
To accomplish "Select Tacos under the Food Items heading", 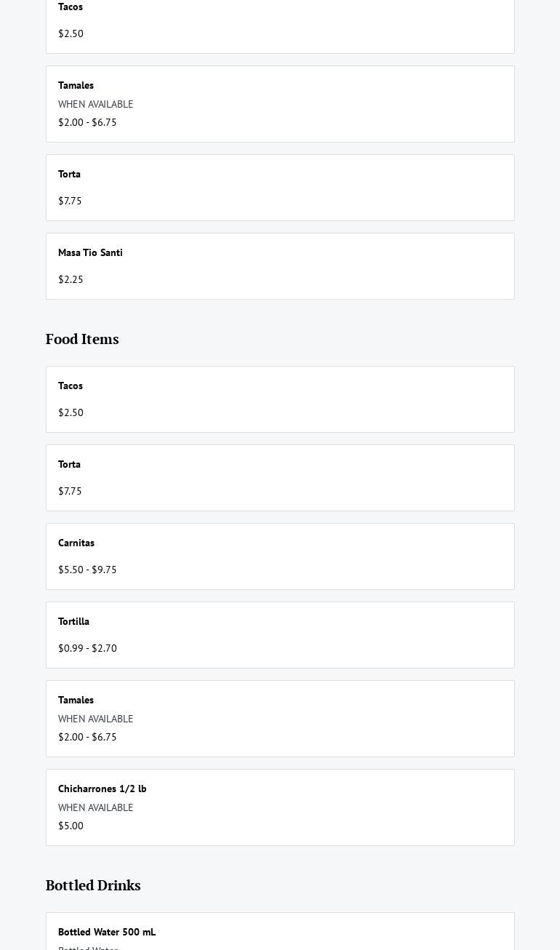I will (x=71, y=386).
